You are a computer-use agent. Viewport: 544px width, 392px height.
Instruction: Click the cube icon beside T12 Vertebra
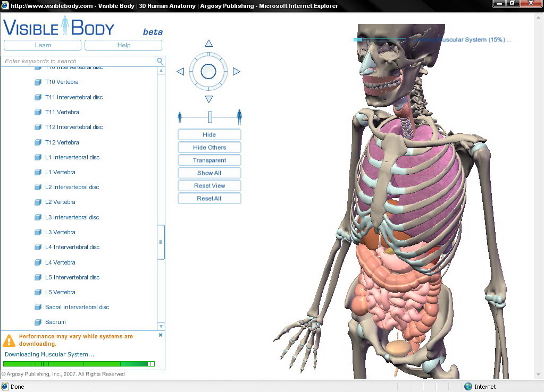coord(38,142)
